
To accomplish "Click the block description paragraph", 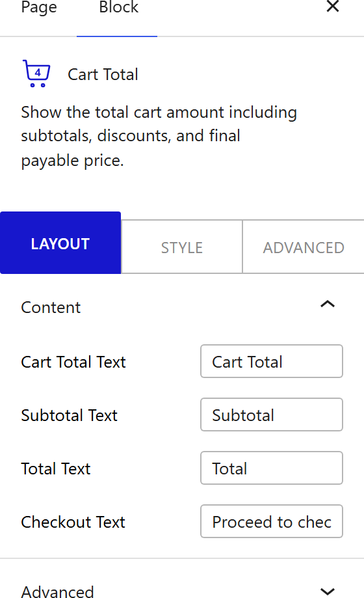I will click(159, 136).
